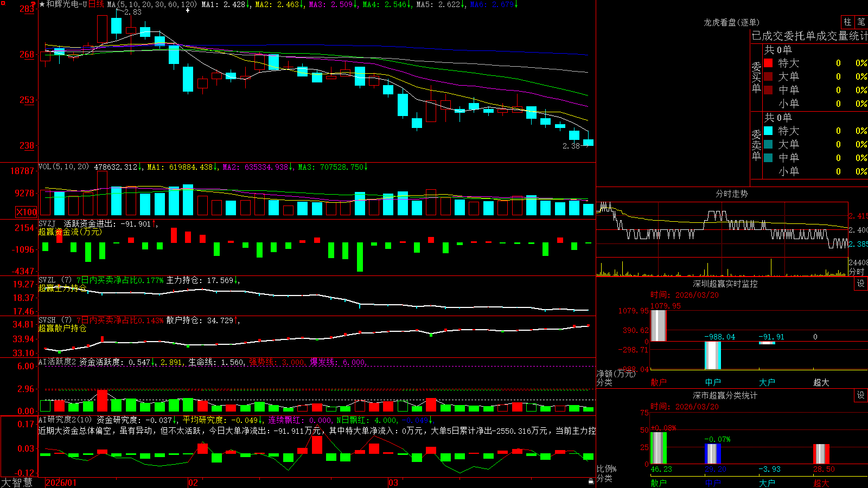Click 大户 label in the 实时监控 chart
The height and width of the screenshot is (488, 868).
pos(767,382)
